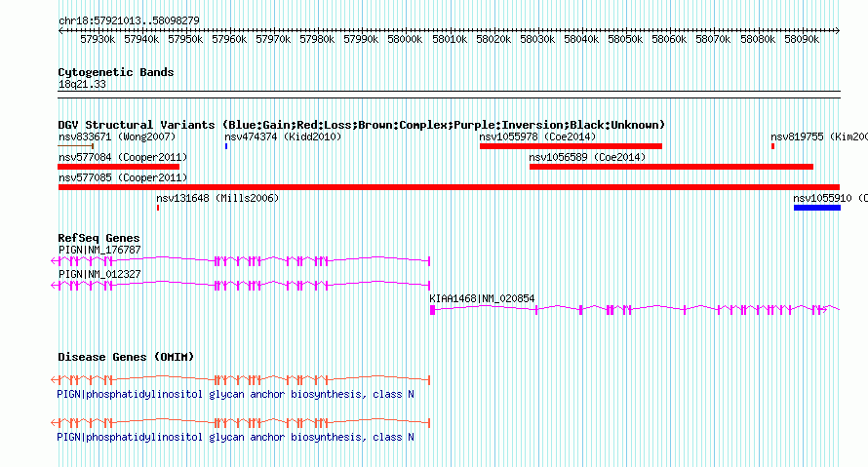Click the PIGN|NM_012327 gene label
This screenshot has height=467, width=868.
coord(99,274)
